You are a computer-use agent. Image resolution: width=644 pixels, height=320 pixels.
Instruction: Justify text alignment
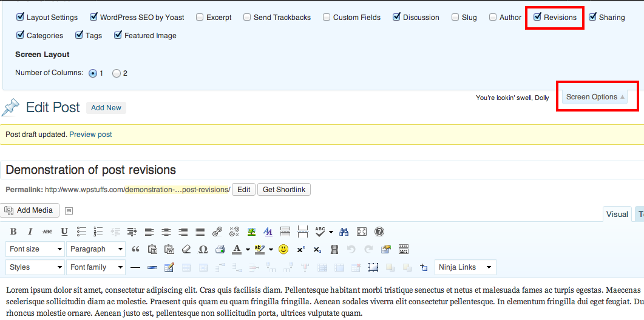pyautogui.click(x=200, y=232)
